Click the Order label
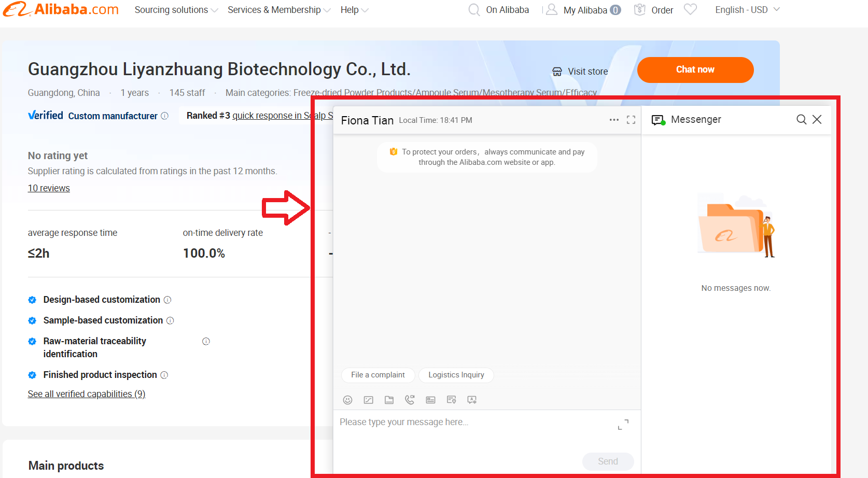 (x=662, y=10)
